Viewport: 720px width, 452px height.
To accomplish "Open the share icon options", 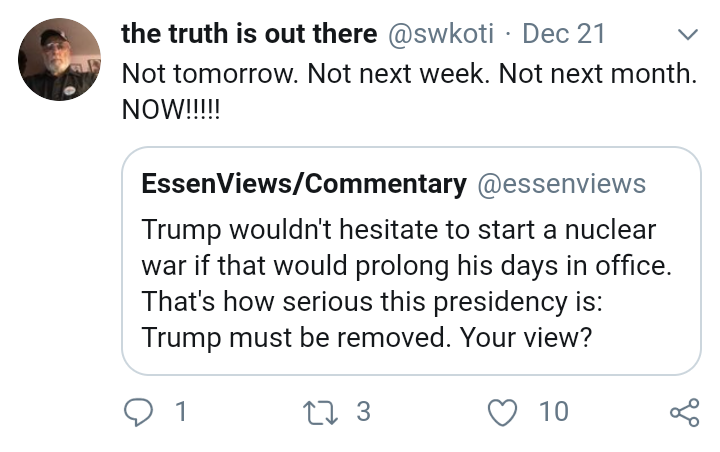I will coord(685,412).
